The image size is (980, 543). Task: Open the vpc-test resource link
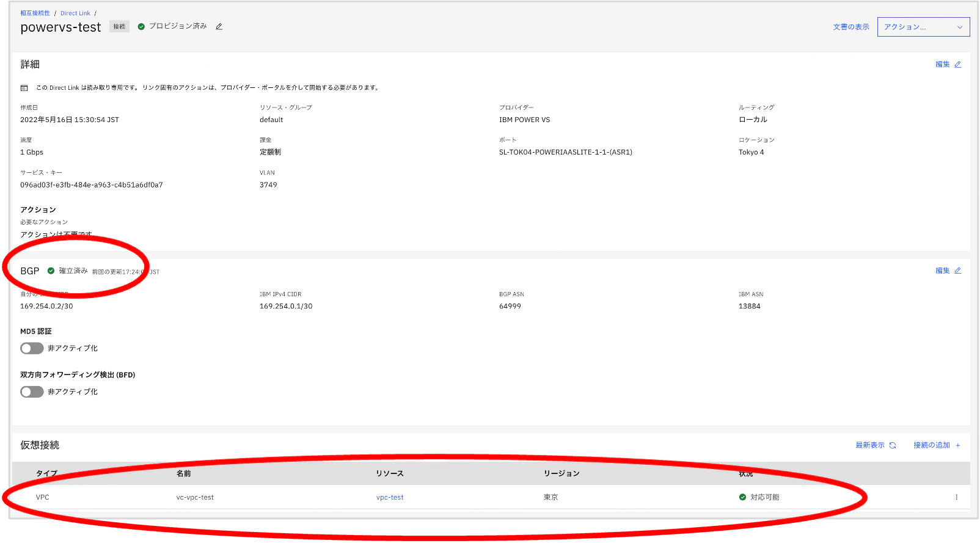click(390, 497)
